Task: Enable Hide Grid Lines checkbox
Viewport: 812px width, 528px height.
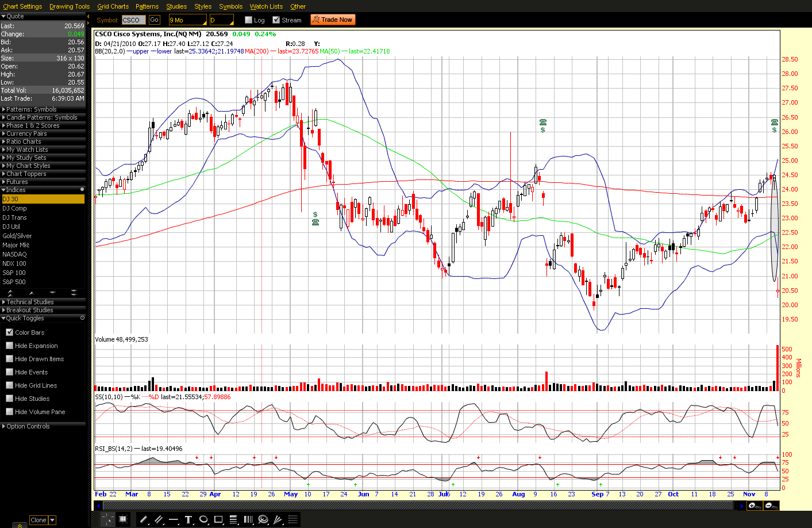Action: (10, 385)
